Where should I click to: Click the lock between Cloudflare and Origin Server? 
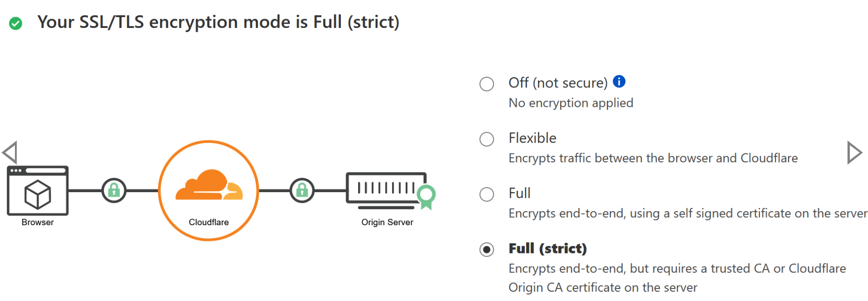pos(302,190)
